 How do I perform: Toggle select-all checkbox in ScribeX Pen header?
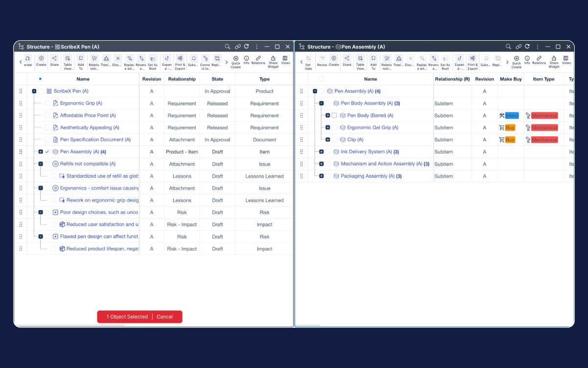pyautogui.click(x=40, y=79)
